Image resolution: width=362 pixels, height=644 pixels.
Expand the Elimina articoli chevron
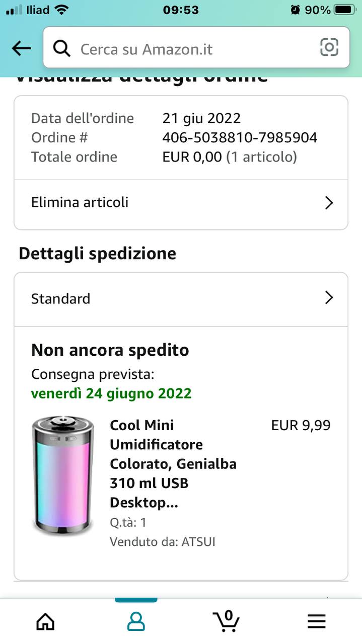[x=329, y=203]
